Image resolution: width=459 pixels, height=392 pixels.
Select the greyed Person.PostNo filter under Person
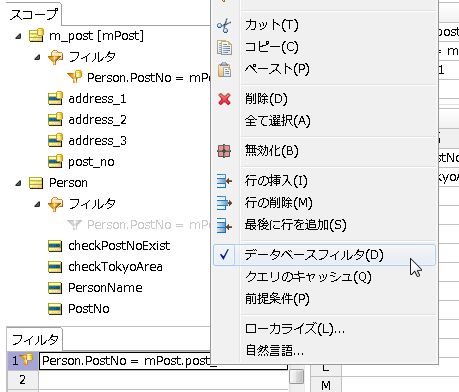point(148,225)
